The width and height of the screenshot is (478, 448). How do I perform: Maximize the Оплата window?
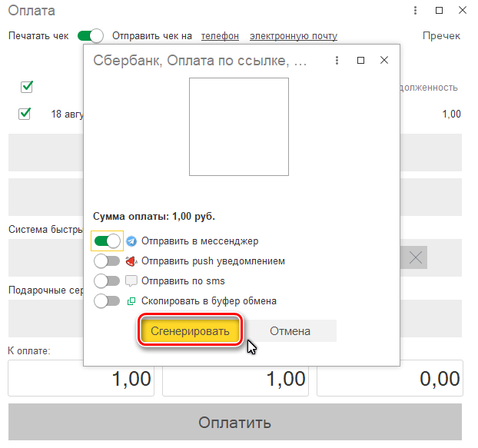(439, 10)
